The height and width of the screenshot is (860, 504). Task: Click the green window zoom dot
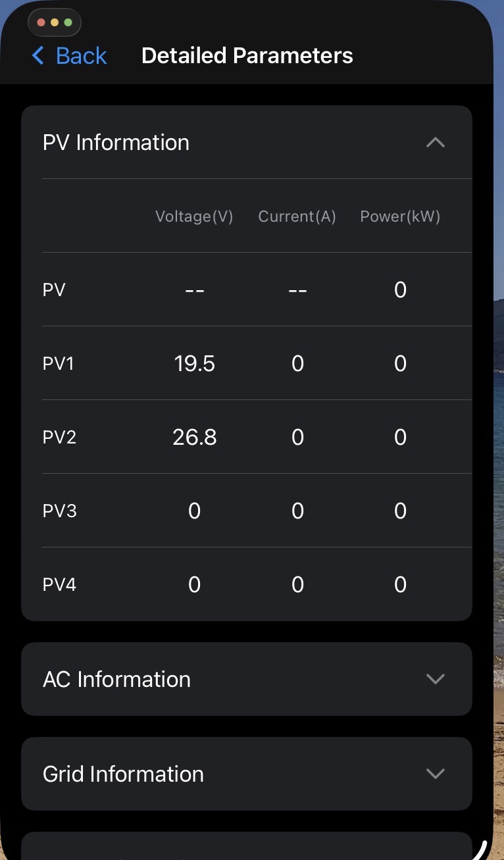tap(68, 22)
